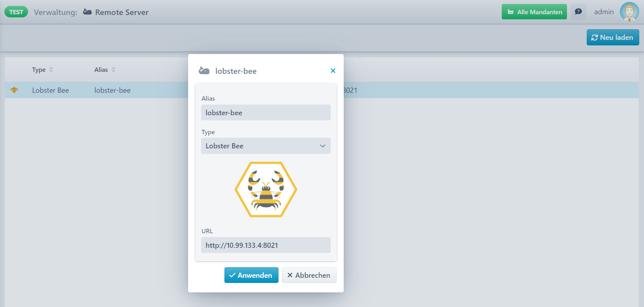Click the Remote Server page title
The width and height of the screenshot is (644, 307).
click(x=122, y=12)
